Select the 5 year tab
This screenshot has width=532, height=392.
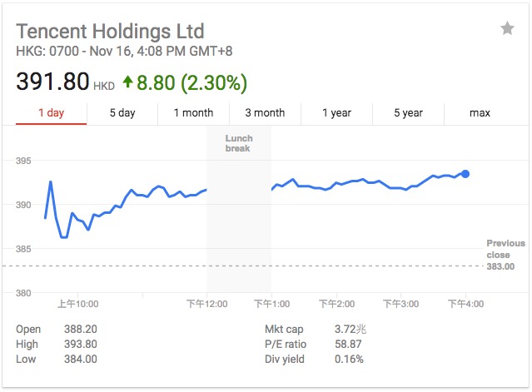(408, 113)
